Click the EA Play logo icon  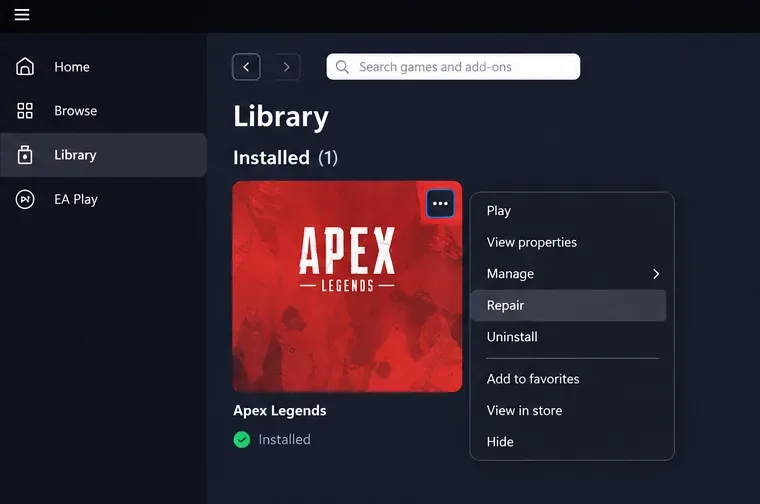point(25,199)
